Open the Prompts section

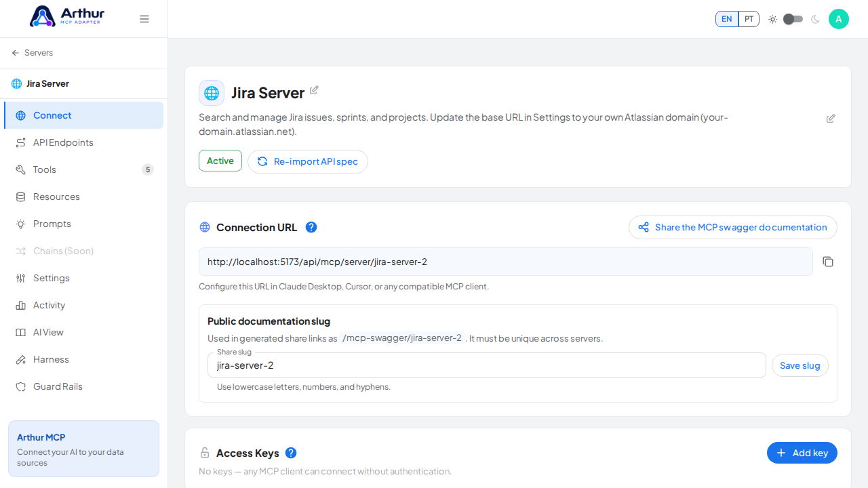[x=83, y=224]
